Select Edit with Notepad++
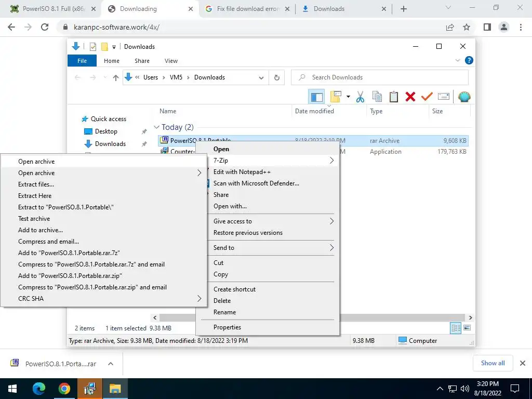Viewport: 532px width, 399px height. point(242,172)
